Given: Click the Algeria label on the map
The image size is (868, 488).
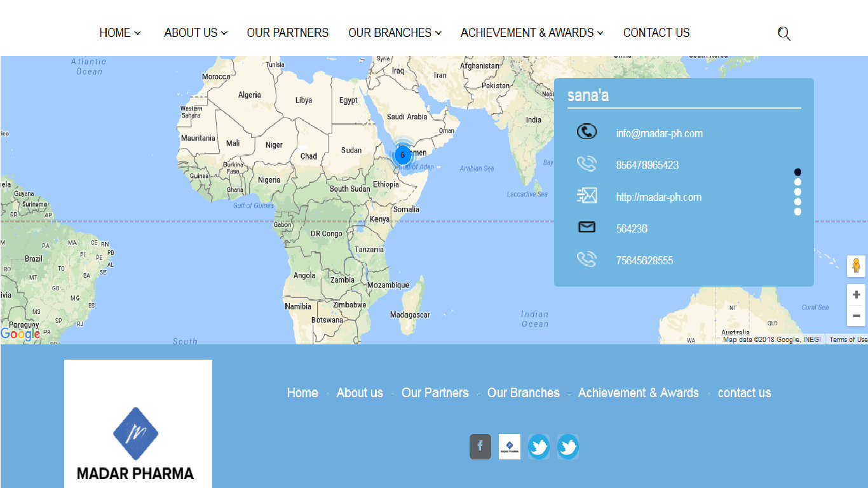Looking at the screenshot, I should coord(250,95).
